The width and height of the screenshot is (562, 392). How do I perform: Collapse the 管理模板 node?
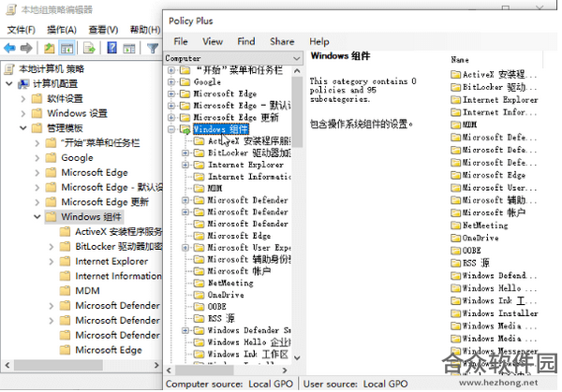pos(23,128)
